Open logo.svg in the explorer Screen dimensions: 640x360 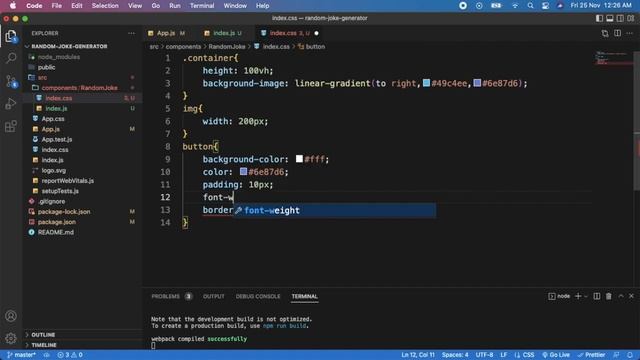53,171
